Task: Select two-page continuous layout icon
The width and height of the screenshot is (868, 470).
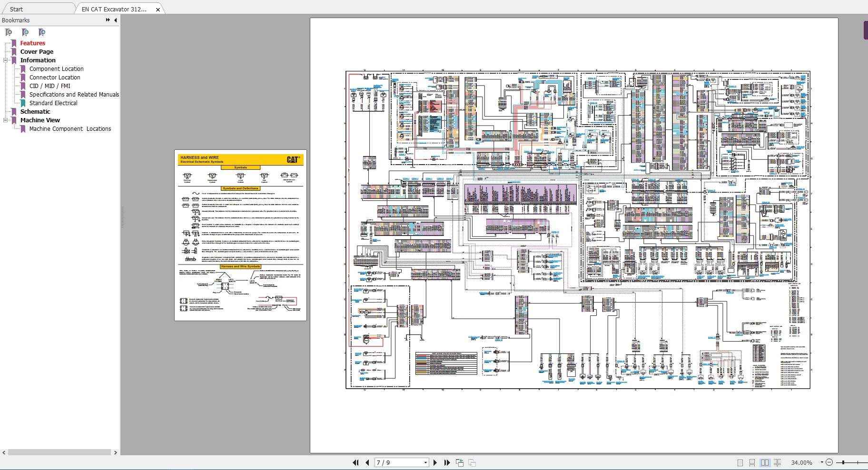Action: 777,462
